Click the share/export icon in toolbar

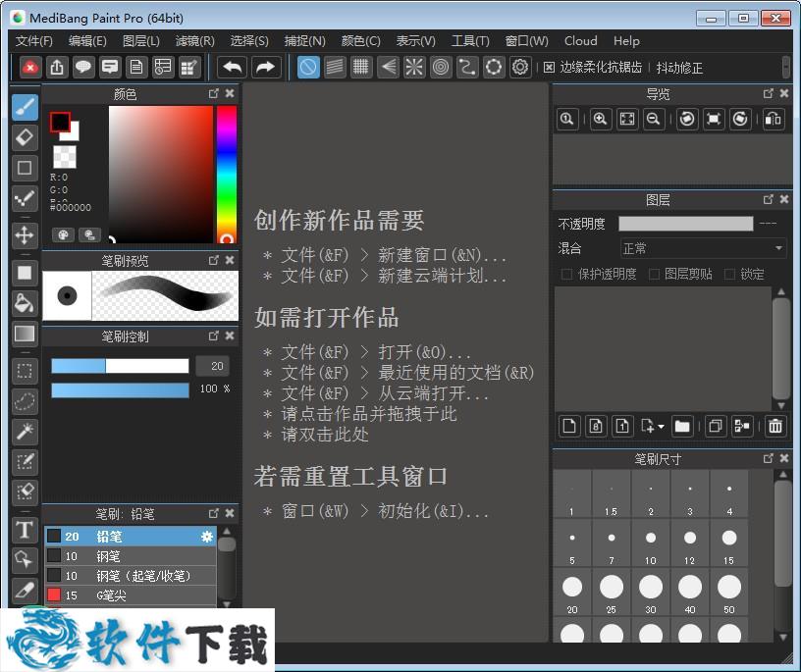[x=57, y=67]
